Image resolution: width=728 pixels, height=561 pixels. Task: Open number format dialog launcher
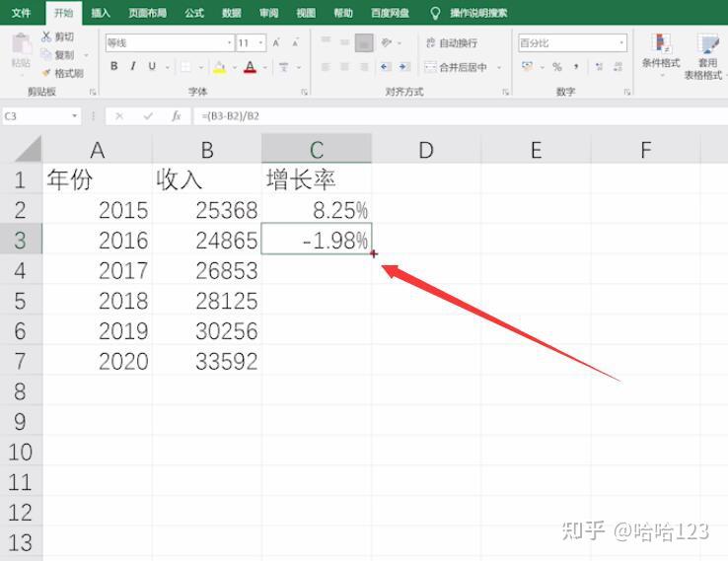pos(626,92)
